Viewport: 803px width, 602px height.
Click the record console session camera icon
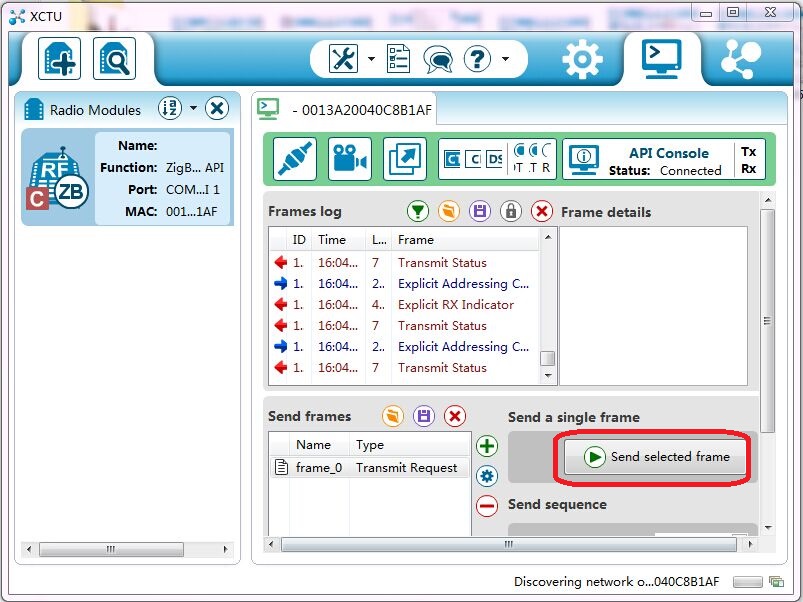[349, 160]
